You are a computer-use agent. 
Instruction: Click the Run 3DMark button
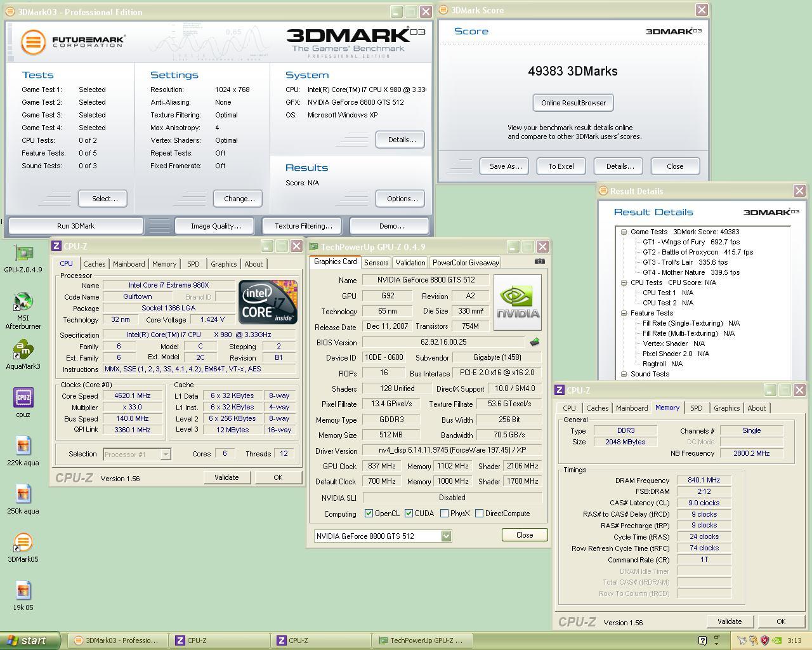point(75,226)
